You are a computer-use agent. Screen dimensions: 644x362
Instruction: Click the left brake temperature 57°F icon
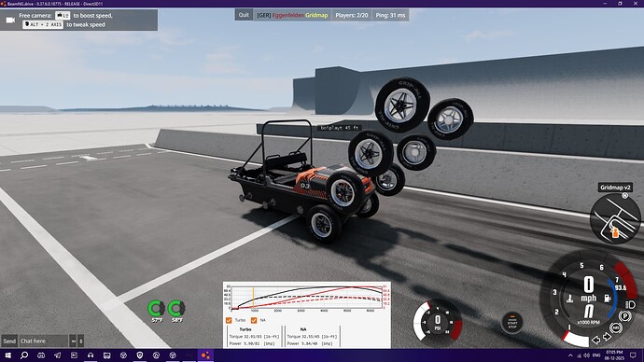[157, 308]
